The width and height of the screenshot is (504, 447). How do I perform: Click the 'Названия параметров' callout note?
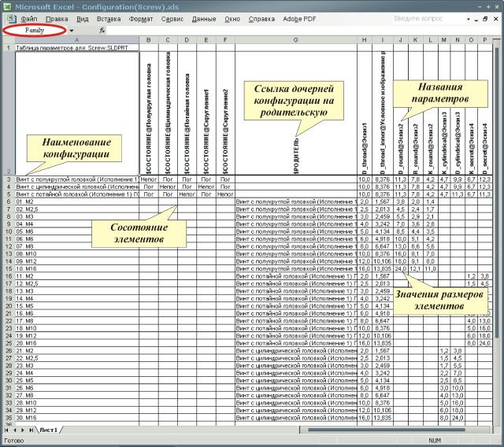click(440, 93)
